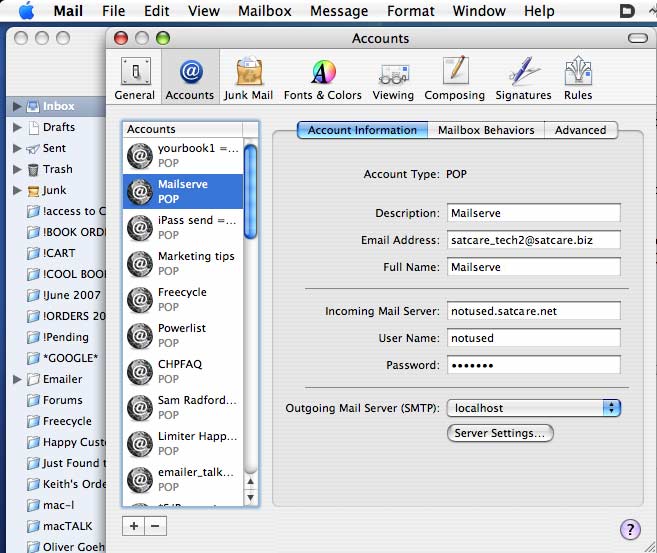Expand the Drafts mailbox disclosure triangle
The width and height of the screenshot is (657, 553).
(17, 128)
